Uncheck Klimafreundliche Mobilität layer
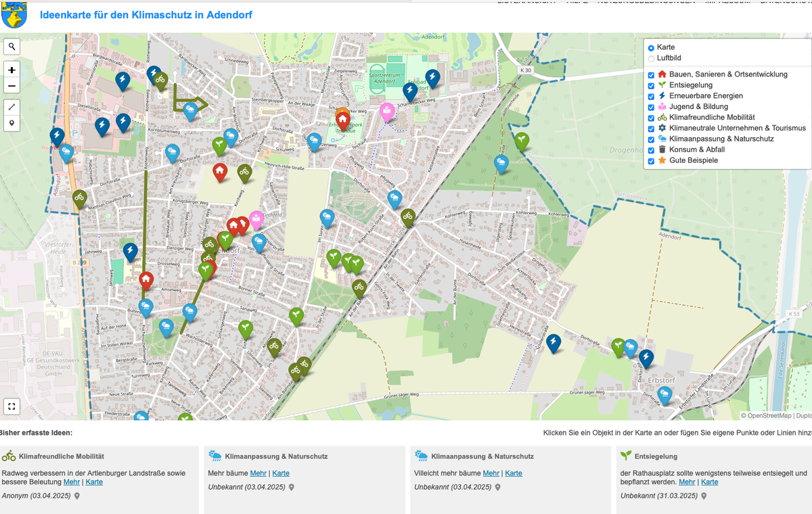Screen dimensions: 812x514 pos(651,118)
